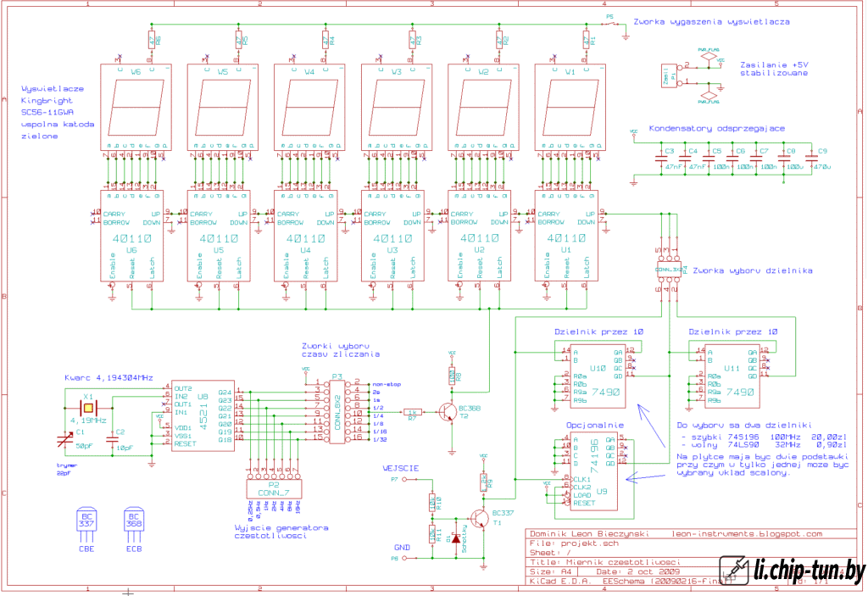The width and height of the screenshot is (868, 596).
Task: Pick the U5 40110 counter chip
Action: [x=219, y=236]
